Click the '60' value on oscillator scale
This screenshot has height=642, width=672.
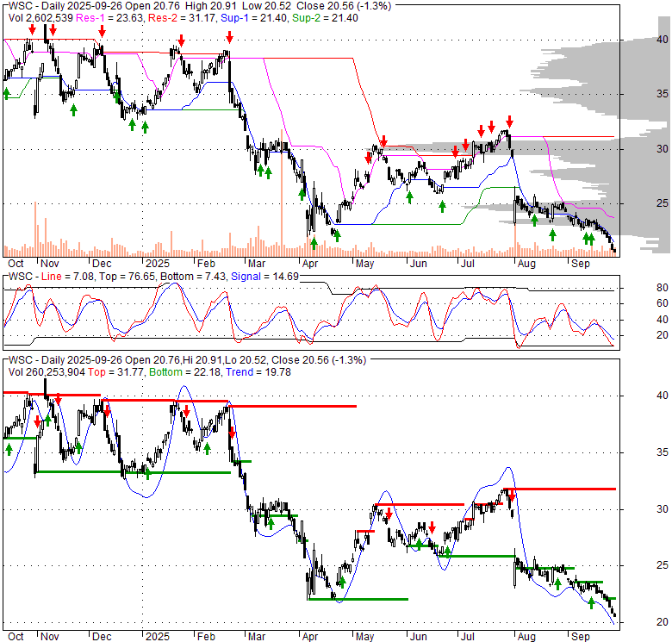663,303
